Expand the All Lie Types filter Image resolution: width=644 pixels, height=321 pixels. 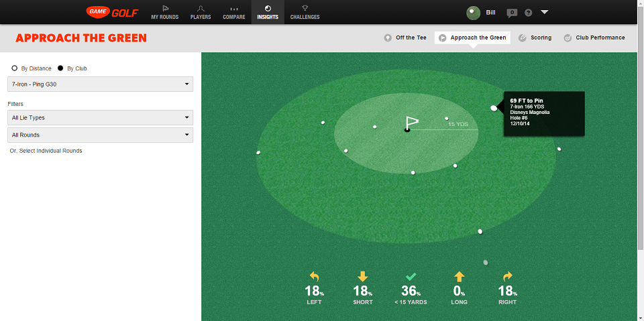(x=100, y=117)
